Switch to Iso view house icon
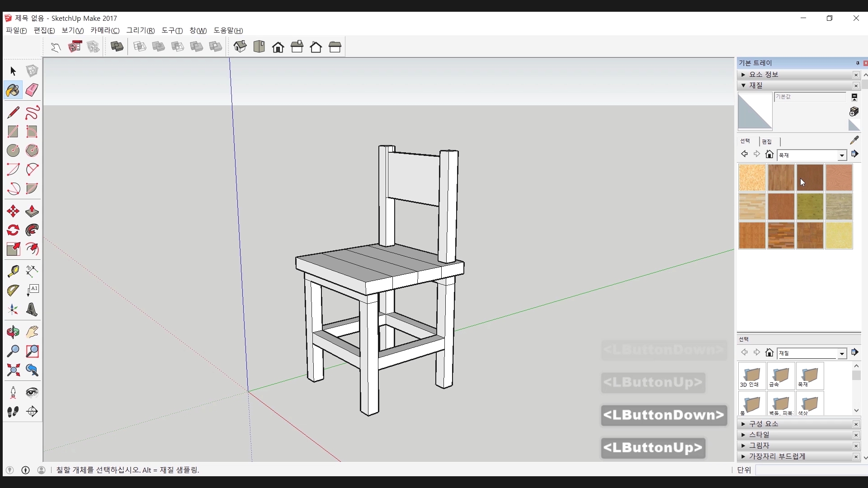The image size is (868, 488). tap(240, 47)
